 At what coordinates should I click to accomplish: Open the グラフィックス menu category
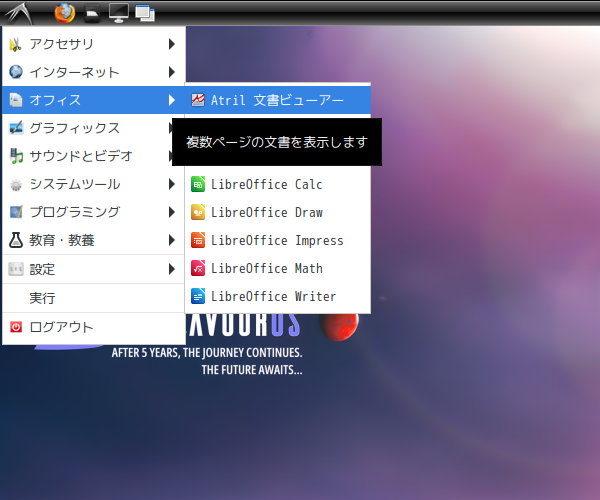click(x=94, y=128)
